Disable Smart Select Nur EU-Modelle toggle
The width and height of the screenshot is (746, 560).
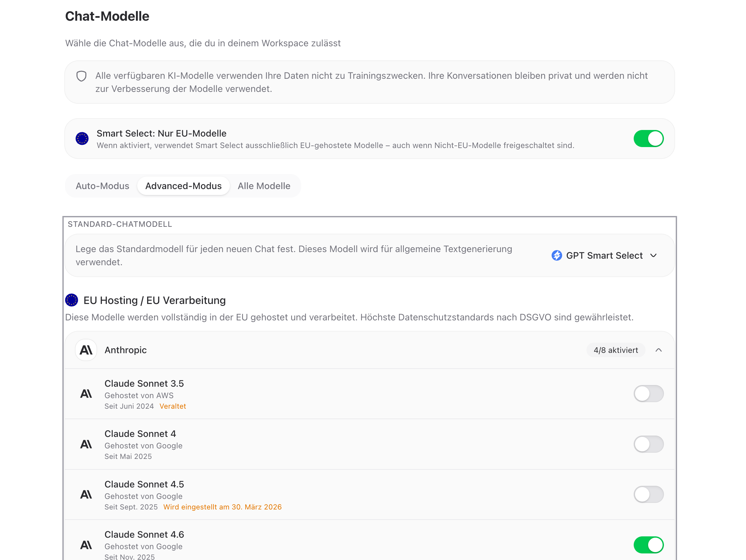click(x=648, y=139)
